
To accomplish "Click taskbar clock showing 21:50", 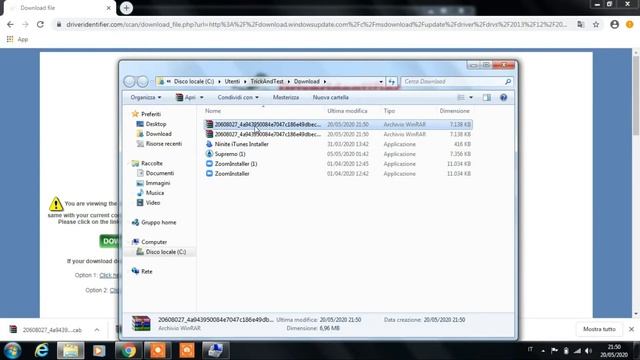I will point(614,351).
